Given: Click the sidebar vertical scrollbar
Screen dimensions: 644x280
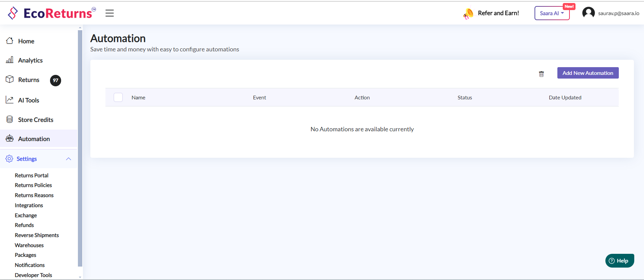Looking at the screenshot, I should 80,148.
